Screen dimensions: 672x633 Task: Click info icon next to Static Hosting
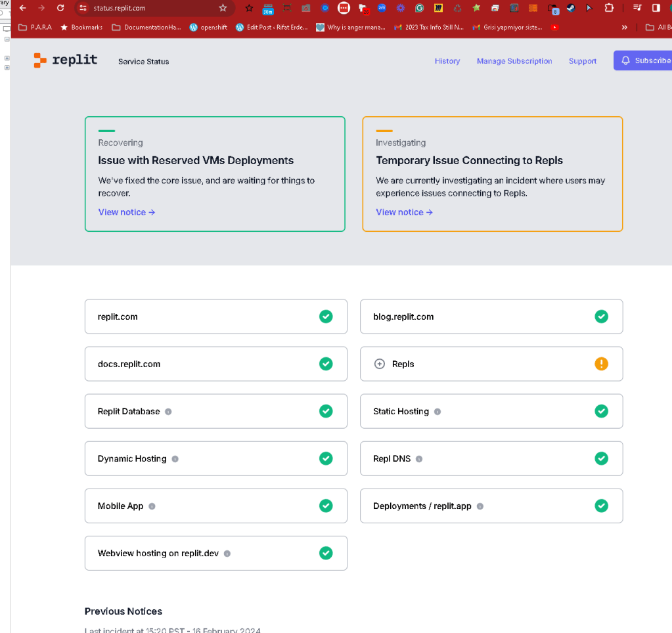click(437, 412)
